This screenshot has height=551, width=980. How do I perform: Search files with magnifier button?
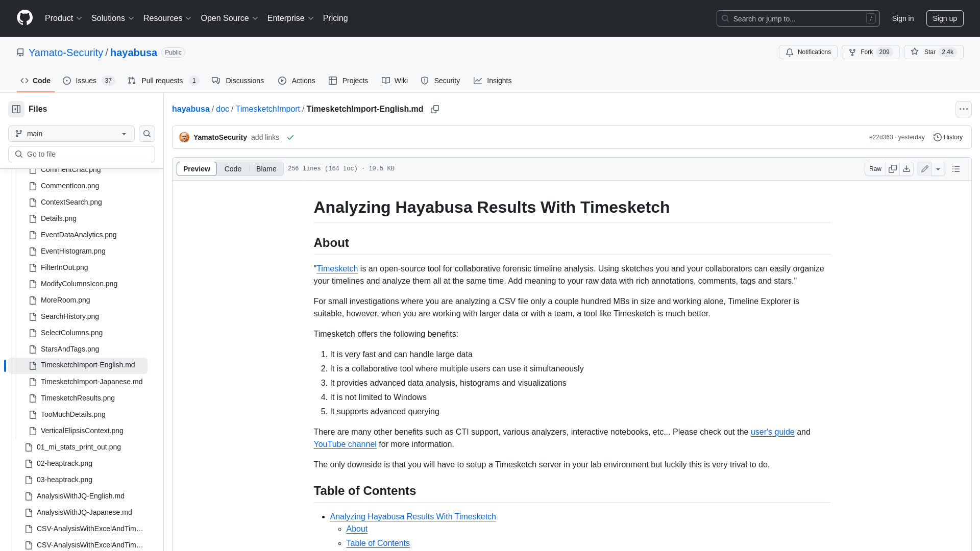tap(147, 134)
